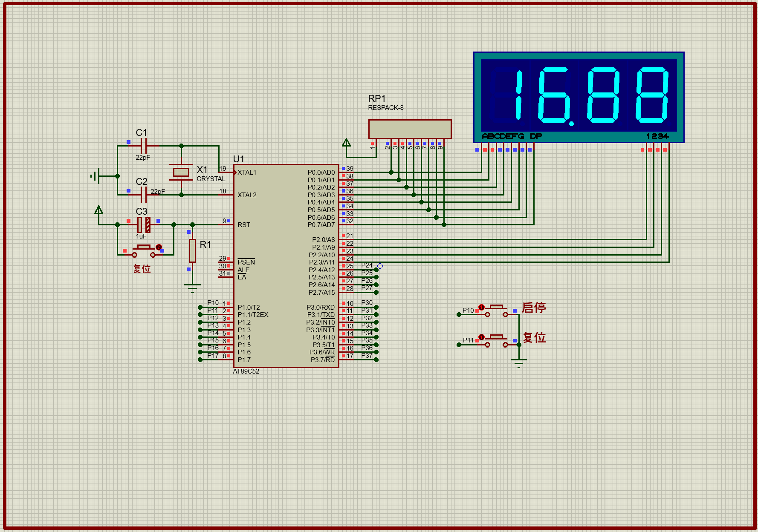Click the AT89C52 part name label
This screenshot has height=532, width=758.
click(246, 371)
